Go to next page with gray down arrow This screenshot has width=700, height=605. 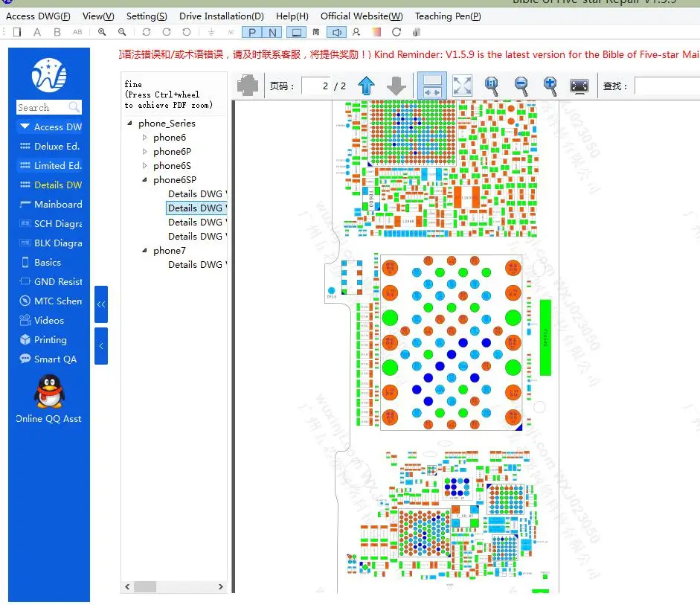(396, 86)
